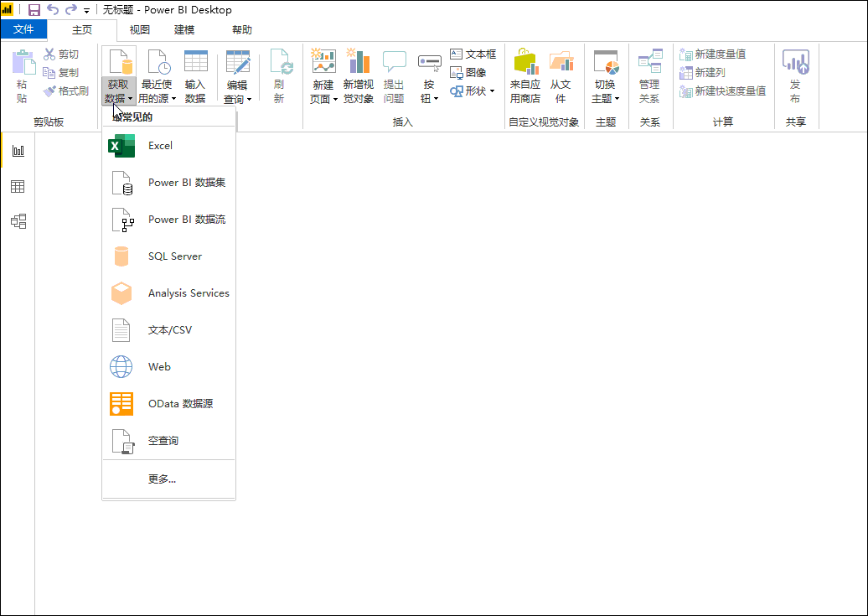Open the Report view in left sidebar
The image size is (868, 616).
click(x=18, y=151)
